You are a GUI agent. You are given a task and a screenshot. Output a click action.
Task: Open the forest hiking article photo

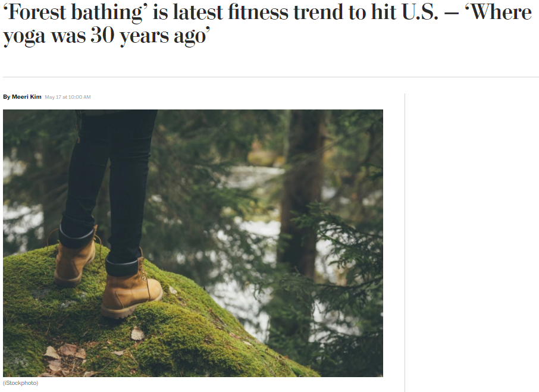tap(193, 243)
